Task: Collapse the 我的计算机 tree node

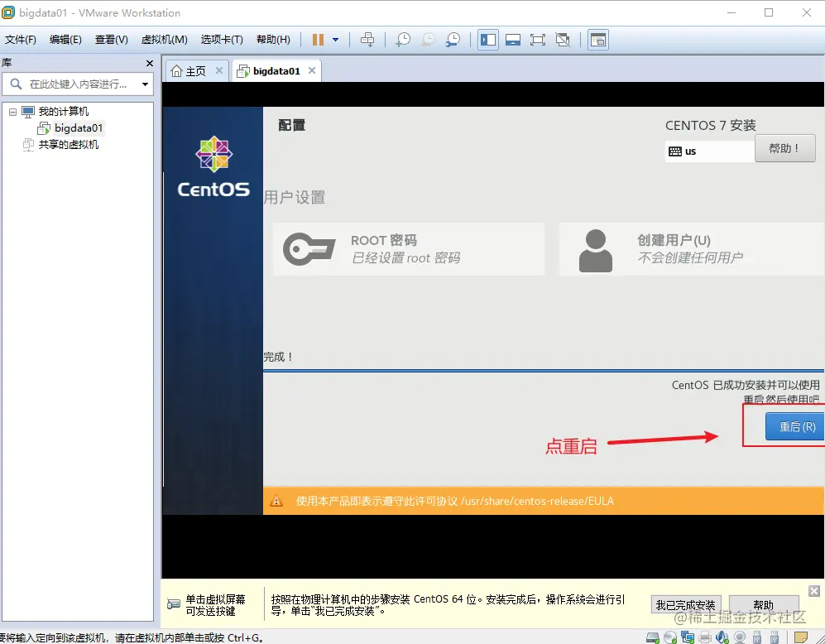Action: coord(12,111)
